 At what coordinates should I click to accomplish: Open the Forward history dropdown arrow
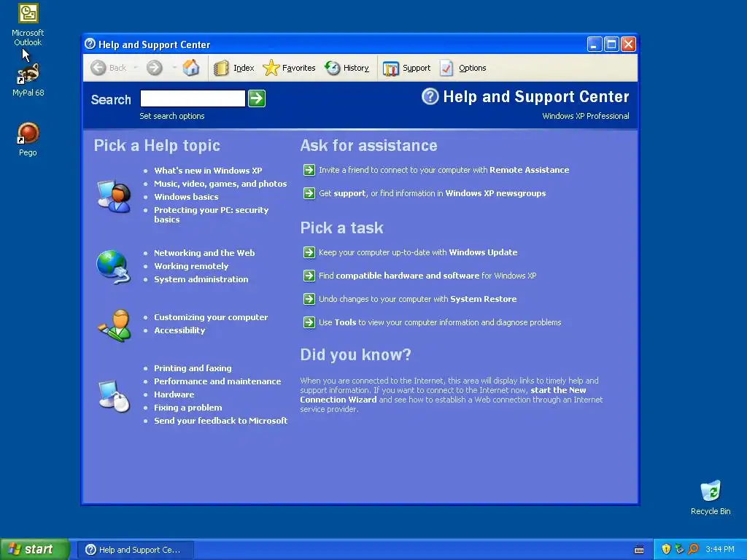[174, 68]
